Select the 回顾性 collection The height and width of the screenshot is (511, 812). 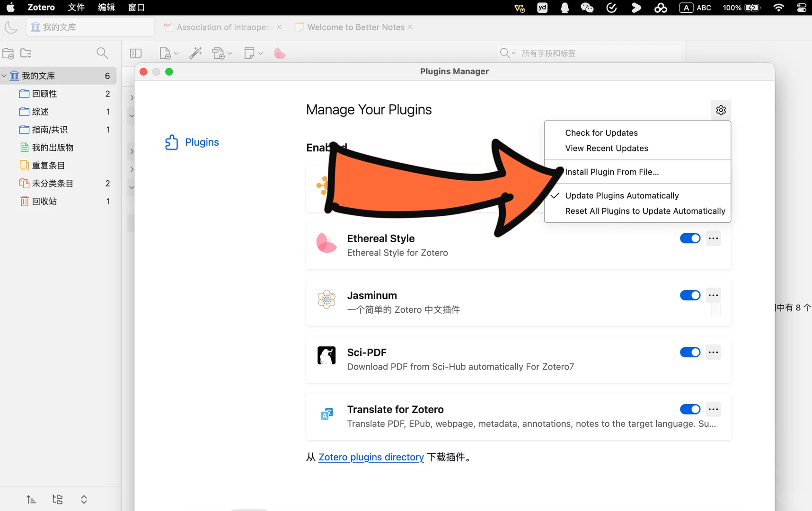pos(58,94)
